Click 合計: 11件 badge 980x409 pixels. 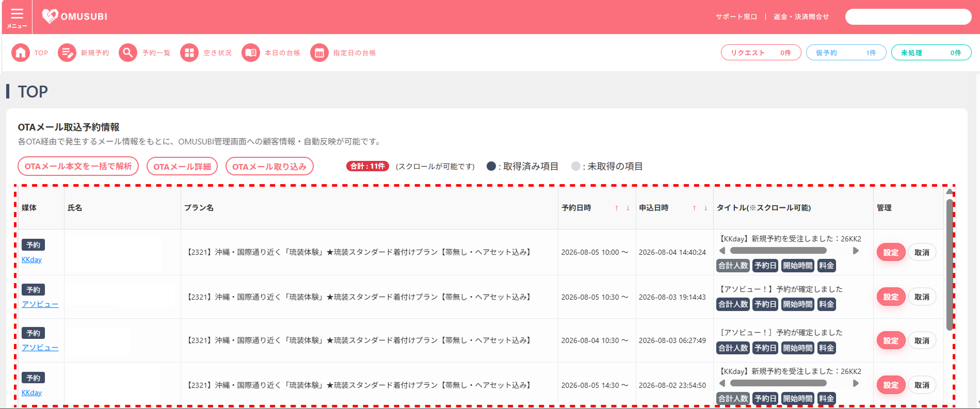pyautogui.click(x=367, y=166)
